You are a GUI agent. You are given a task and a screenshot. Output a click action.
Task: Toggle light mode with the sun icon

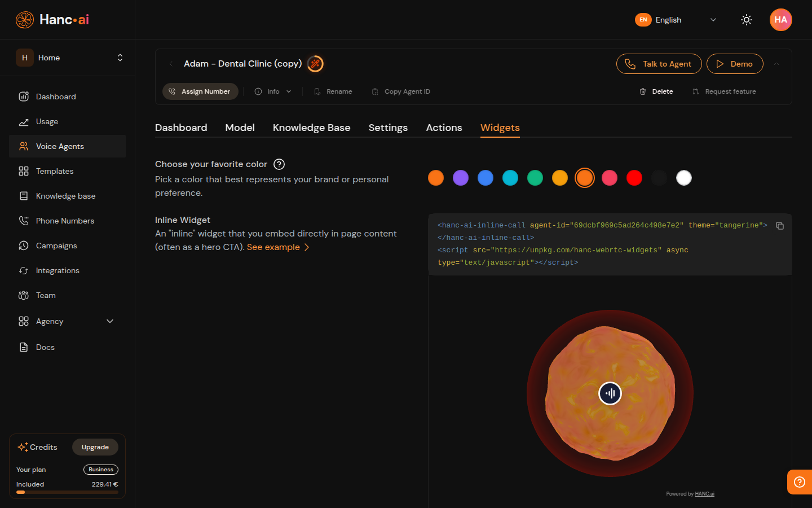[x=746, y=20]
